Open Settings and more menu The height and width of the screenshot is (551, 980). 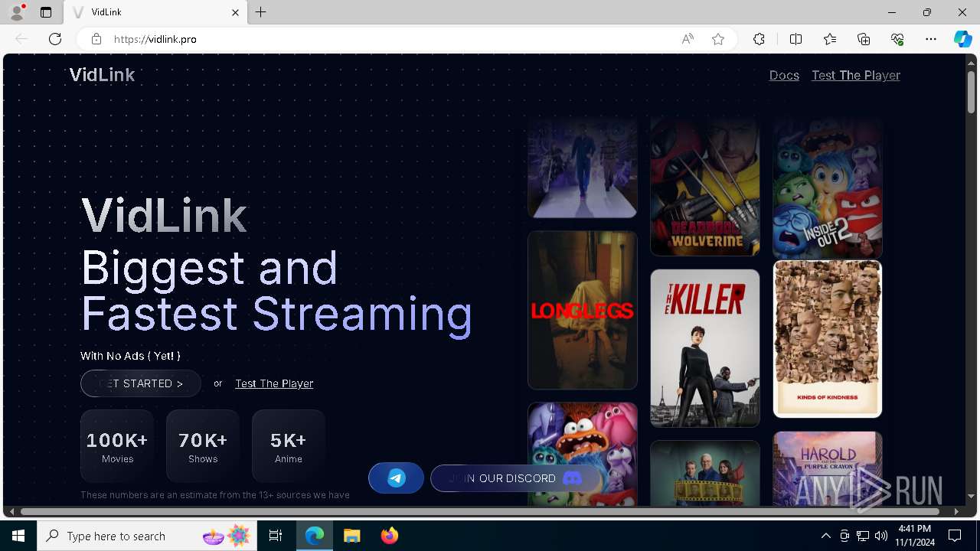(x=931, y=39)
